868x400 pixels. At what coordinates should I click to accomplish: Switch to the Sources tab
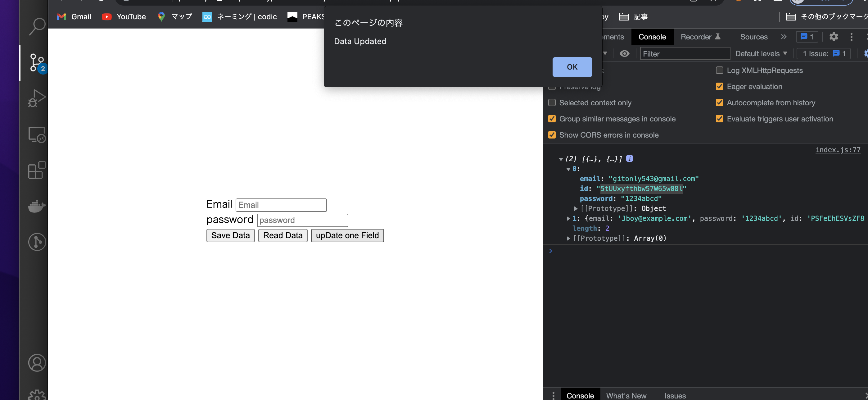(754, 37)
